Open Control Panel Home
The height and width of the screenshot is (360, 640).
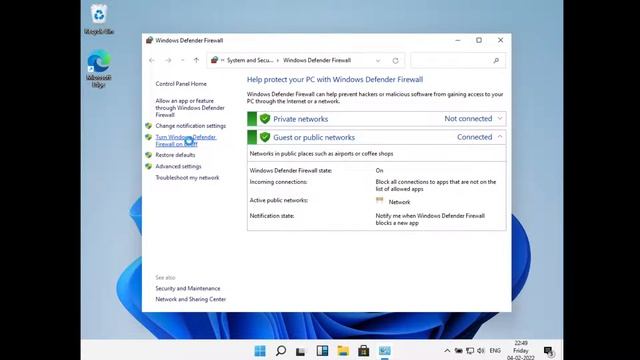coord(181,84)
